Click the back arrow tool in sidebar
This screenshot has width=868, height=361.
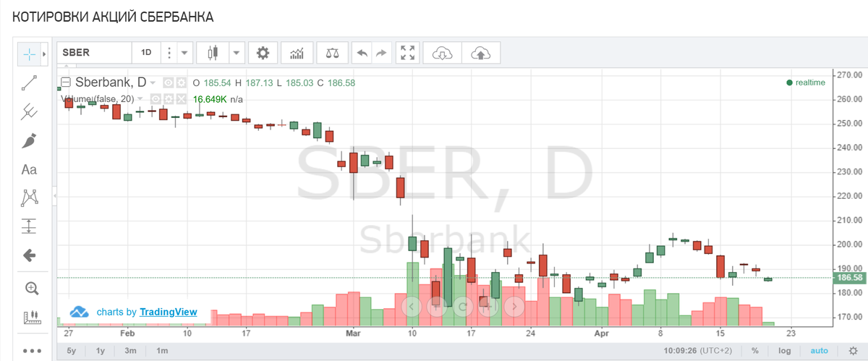coord(30,255)
